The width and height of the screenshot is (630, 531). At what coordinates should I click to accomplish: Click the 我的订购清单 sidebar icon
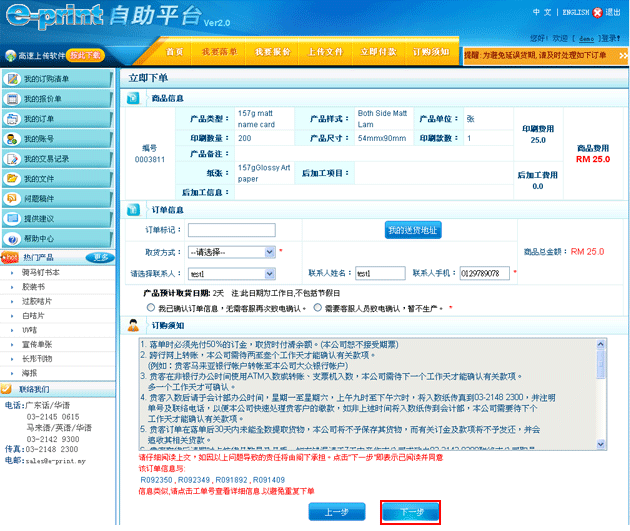(x=13, y=79)
